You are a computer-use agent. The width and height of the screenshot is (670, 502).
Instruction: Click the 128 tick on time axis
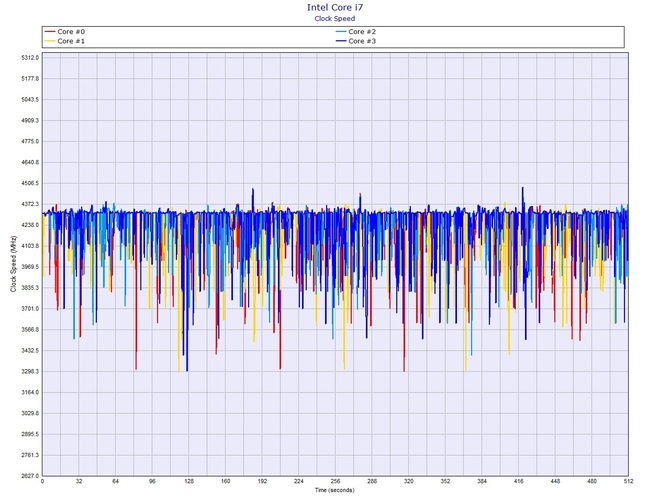tap(189, 481)
